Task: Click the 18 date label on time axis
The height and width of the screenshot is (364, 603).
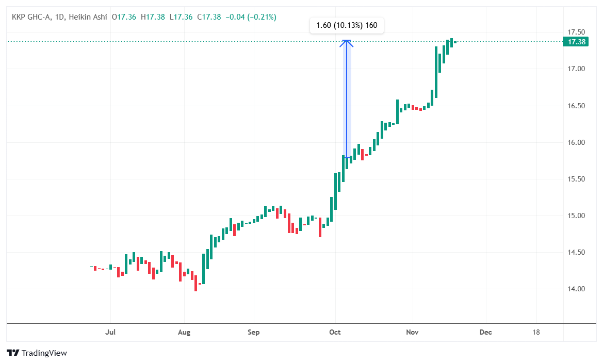Action: (x=536, y=333)
